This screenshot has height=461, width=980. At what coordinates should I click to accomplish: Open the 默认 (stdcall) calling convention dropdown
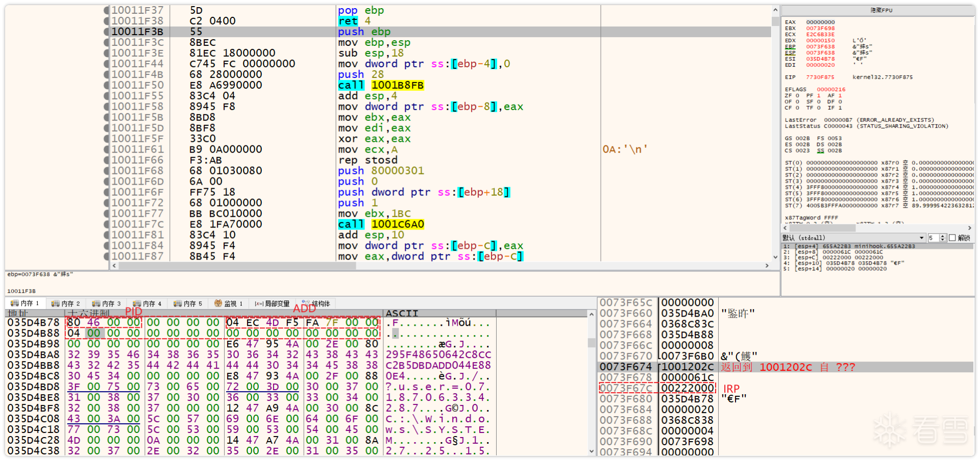click(853, 238)
